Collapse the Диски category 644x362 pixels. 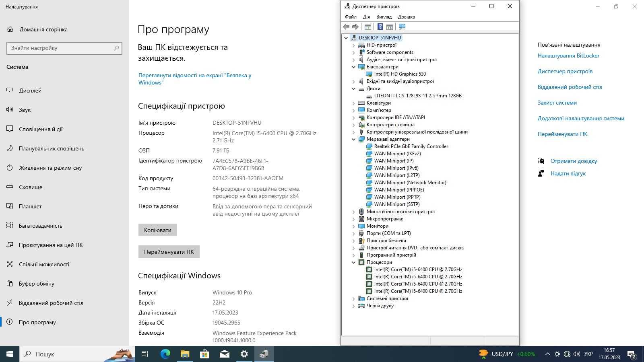pos(353,88)
